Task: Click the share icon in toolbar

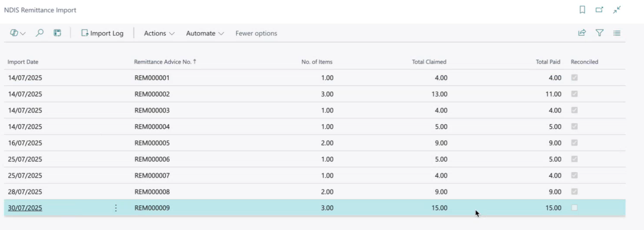Action: coord(582,33)
